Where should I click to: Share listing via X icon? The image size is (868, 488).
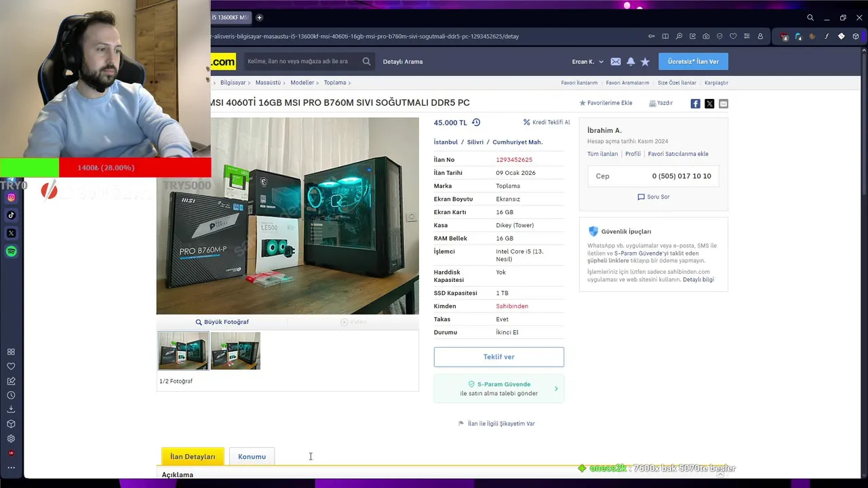709,104
